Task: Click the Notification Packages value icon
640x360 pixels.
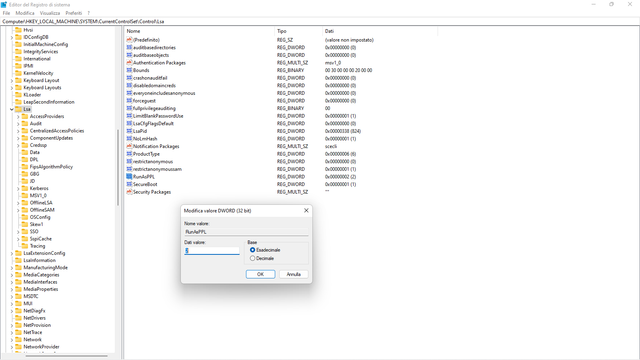Action: pyautogui.click(x=129, y=146)
